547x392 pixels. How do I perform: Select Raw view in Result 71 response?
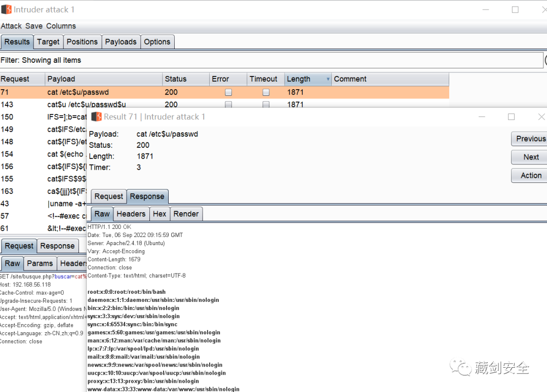(102, 214)
